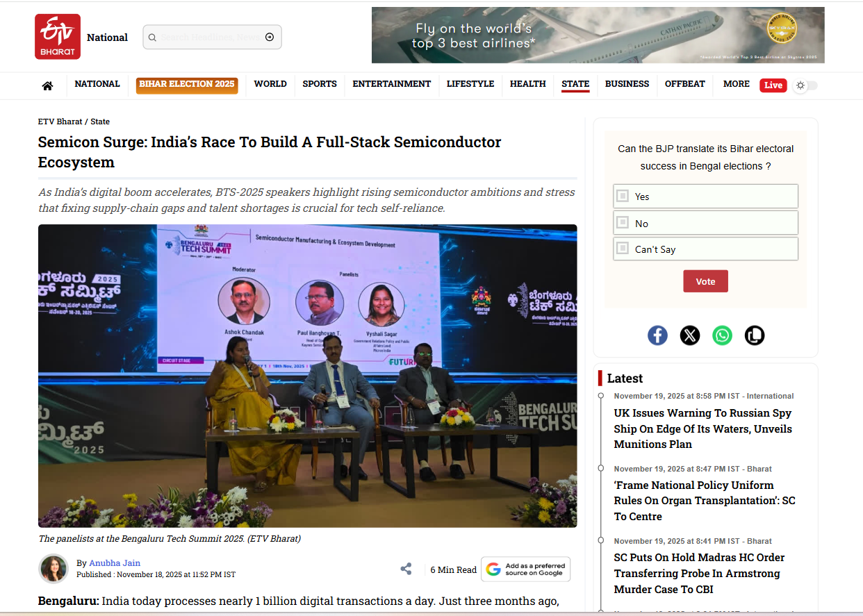Click the search submit arrow icon
863x616 pixels.
coord(270,38)
